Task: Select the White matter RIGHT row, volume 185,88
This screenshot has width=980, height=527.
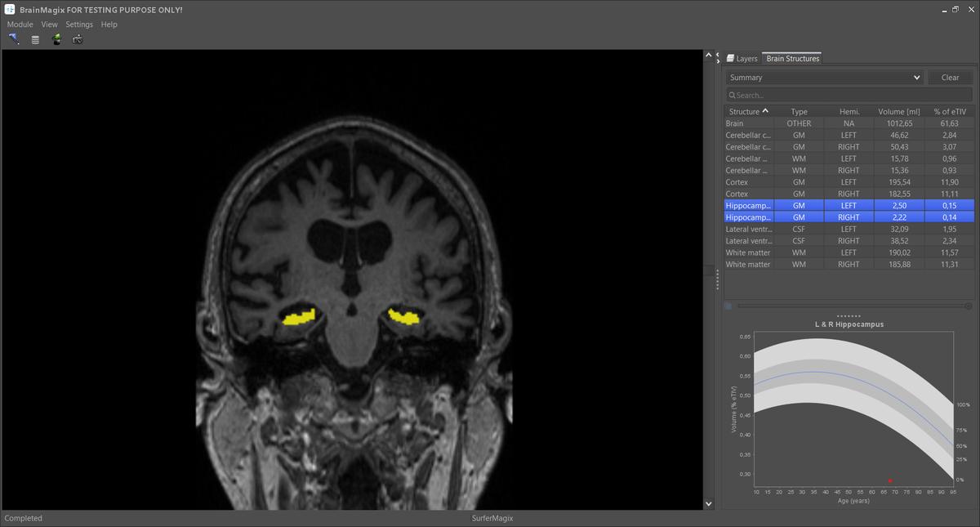Action: coord(849,265)
